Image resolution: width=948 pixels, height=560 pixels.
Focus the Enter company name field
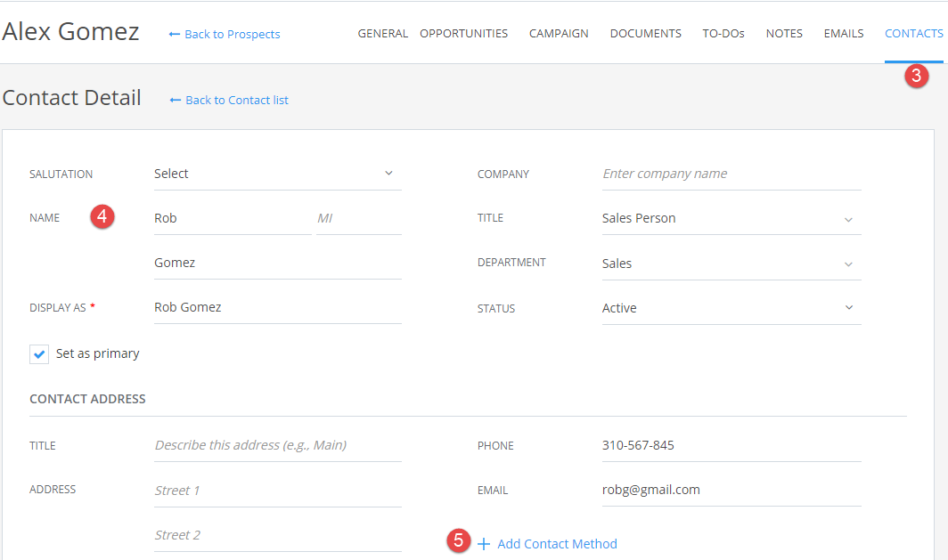pos(731,174)
